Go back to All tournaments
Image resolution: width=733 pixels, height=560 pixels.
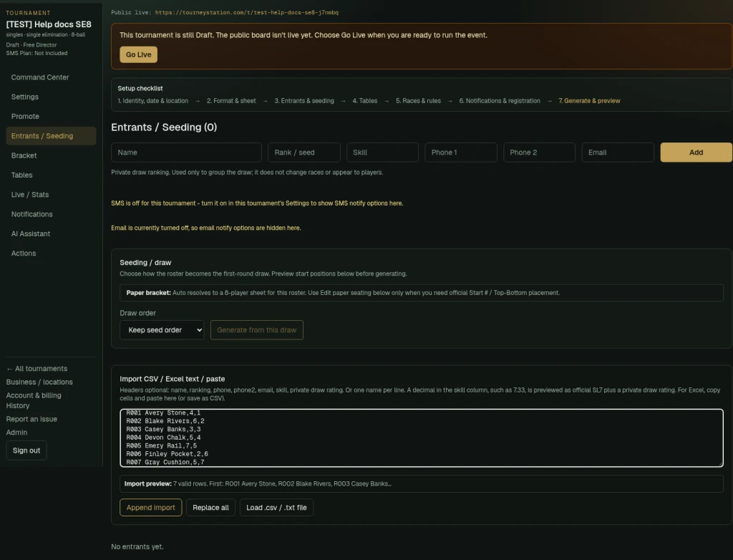coord(37,369)
